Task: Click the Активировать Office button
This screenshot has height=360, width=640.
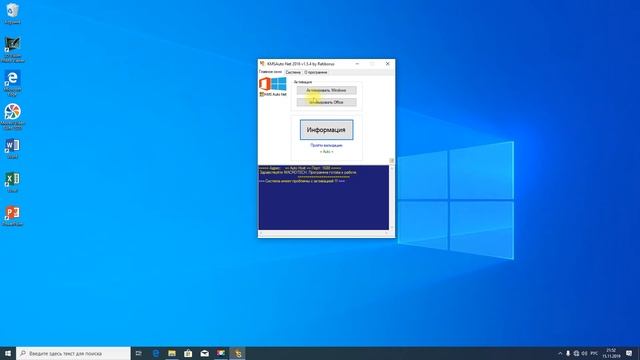Action: point(326,102)
